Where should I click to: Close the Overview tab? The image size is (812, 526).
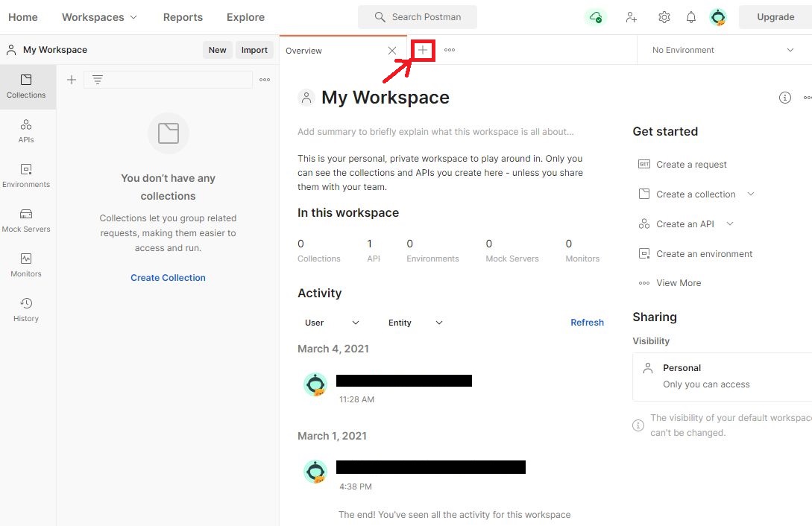coord(392,50)
